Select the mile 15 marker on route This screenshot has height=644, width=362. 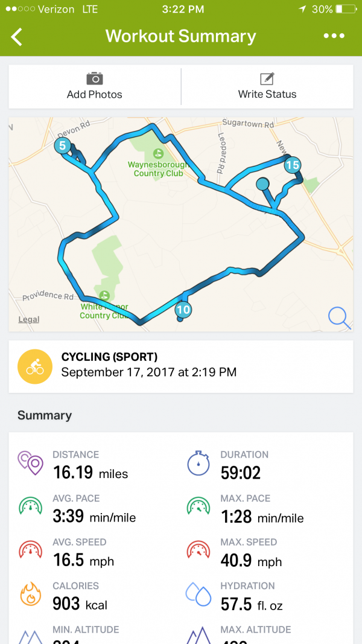(292, 165)
